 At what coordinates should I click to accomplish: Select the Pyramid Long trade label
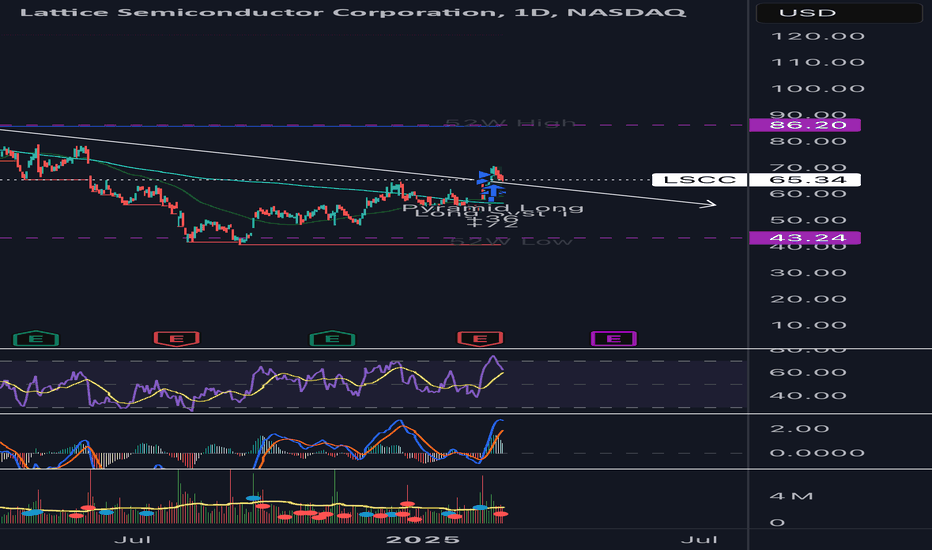click(x=493, y=208)
